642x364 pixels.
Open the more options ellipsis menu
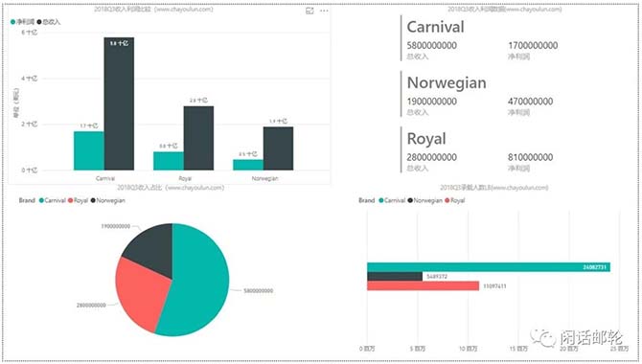[x=324, y=11]
